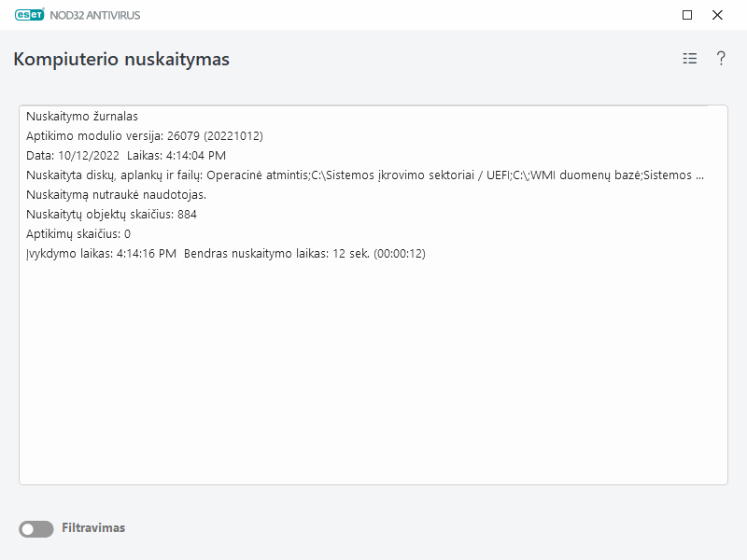
Task: Click inside the scan log panel
Action: click(373, 373)
